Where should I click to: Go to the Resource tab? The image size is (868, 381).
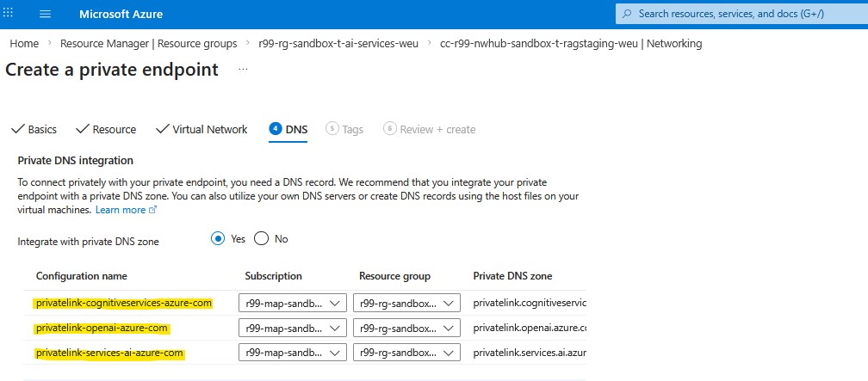tap(106, 129)
